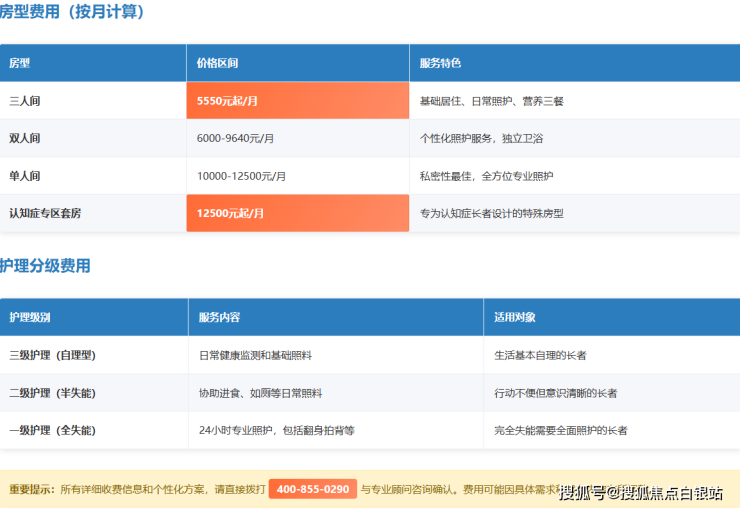Click the 护理分级费用 section heading
The width and height of the screenshot is (740, 509).
[45, 266]
